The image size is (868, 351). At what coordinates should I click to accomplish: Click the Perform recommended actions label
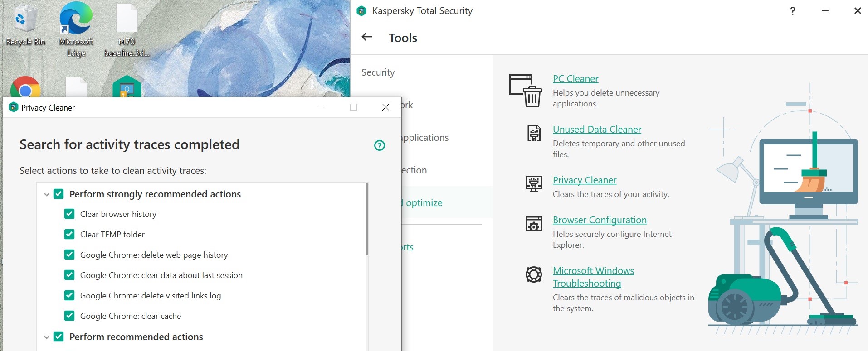coord(136,337)
